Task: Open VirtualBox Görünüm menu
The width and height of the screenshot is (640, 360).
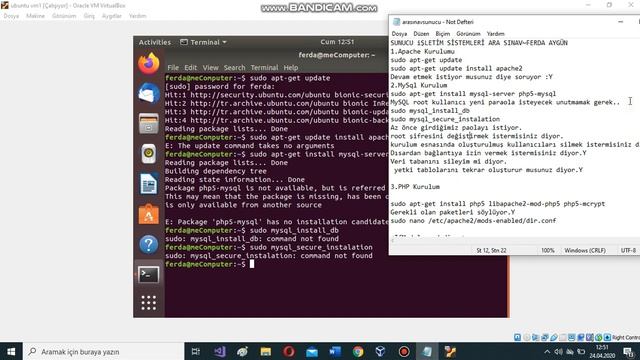Action: pos(64,16)
